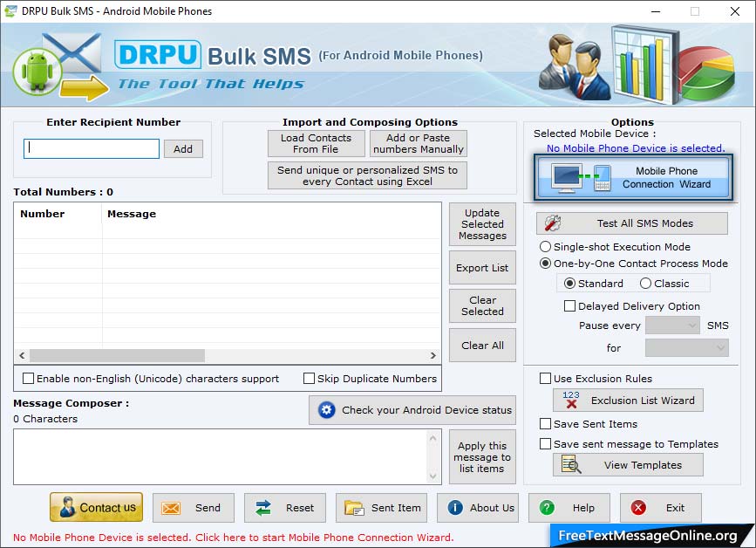Click the magnifier document icon on View Templates

coord(571,464)
